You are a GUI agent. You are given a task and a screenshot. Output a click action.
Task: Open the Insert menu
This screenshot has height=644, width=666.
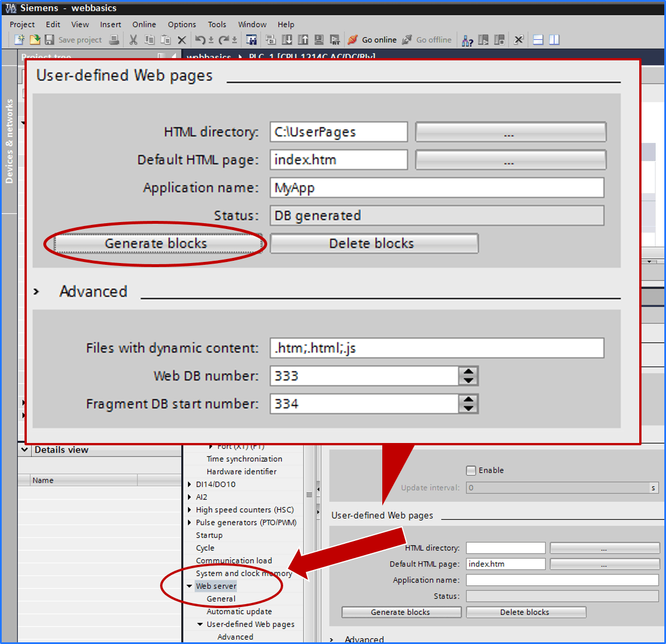tap(111, 24)
